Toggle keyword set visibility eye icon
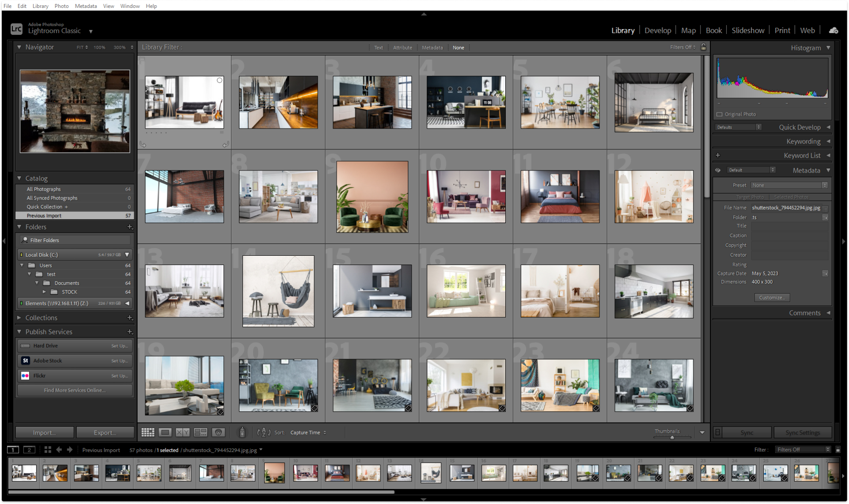849x504 pixels. point(717,170)
